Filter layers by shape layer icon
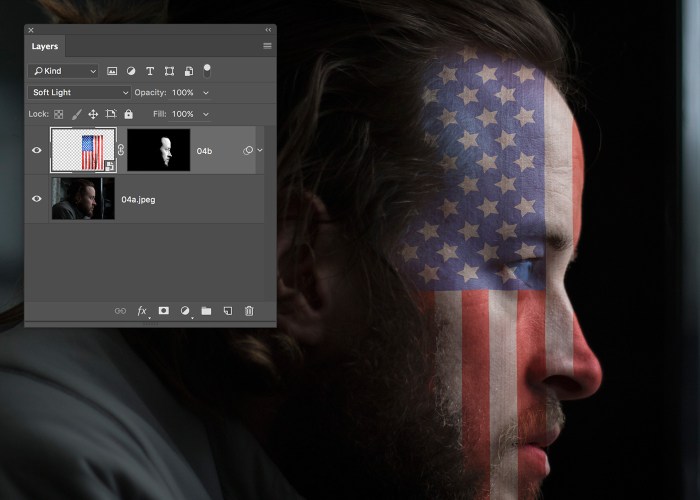 pos(169,71)
